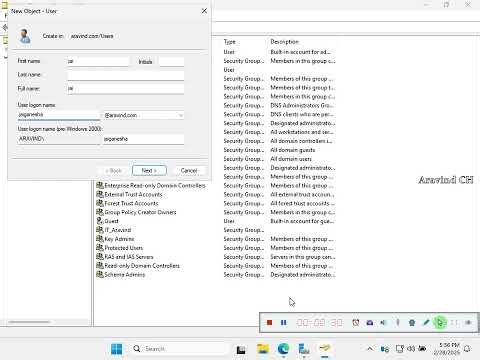Click the 'All domain guests' description cell
This screenshot has height=360, width=480.
coord(293,150)
